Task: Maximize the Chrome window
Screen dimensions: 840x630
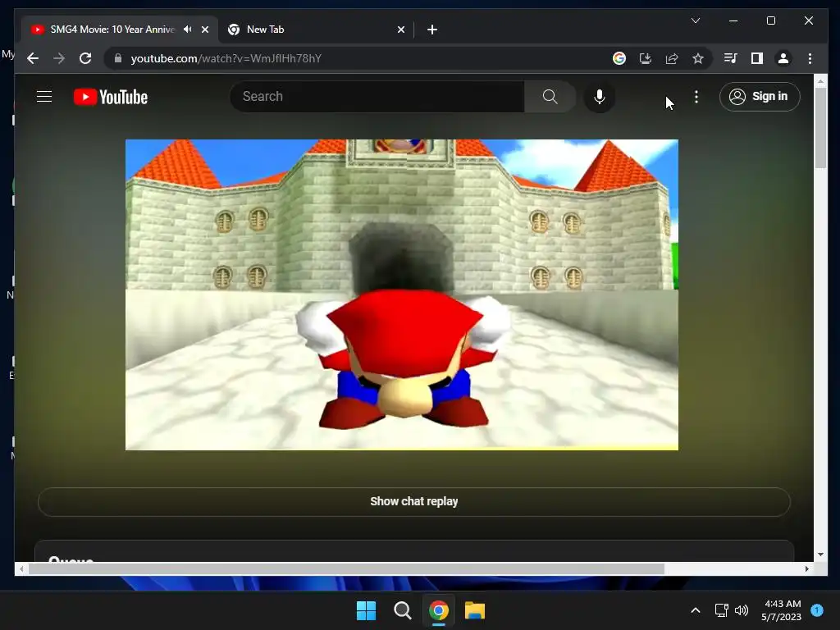Action: (x=771, y=21)
